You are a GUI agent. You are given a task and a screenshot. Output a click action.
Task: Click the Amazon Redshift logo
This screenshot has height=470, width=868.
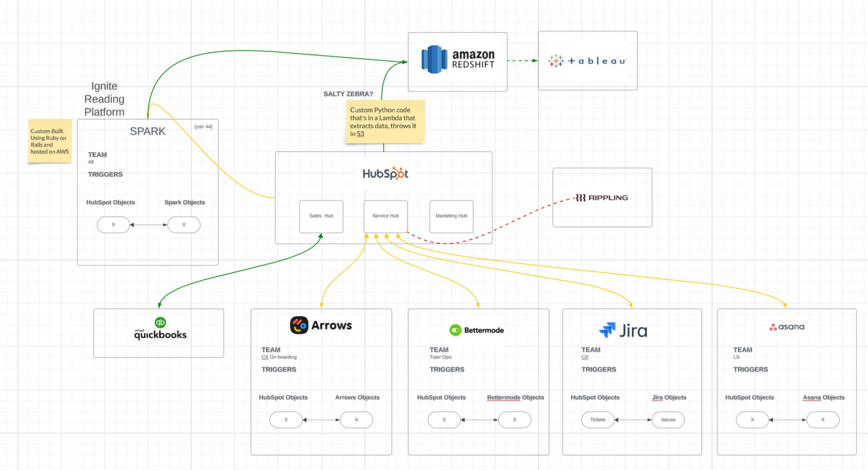[458, 59]
